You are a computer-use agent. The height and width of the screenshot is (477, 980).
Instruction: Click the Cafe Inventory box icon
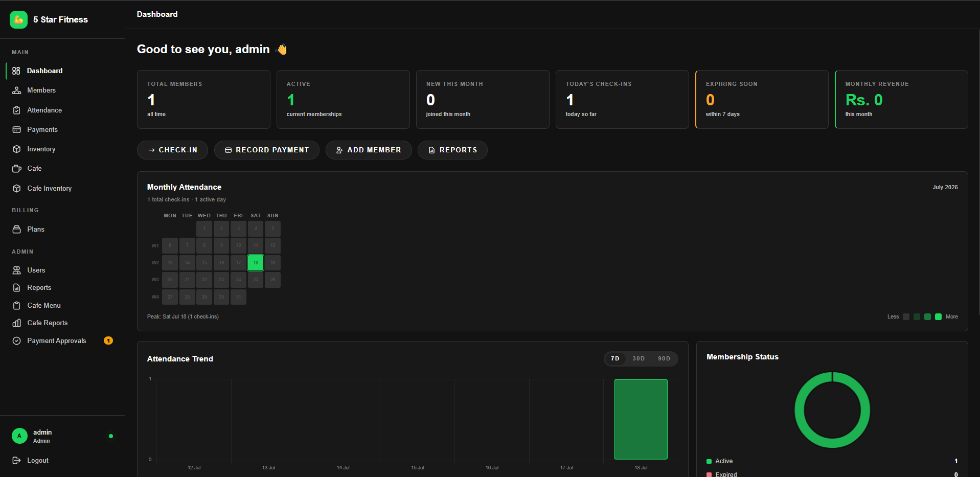[16, 188]
